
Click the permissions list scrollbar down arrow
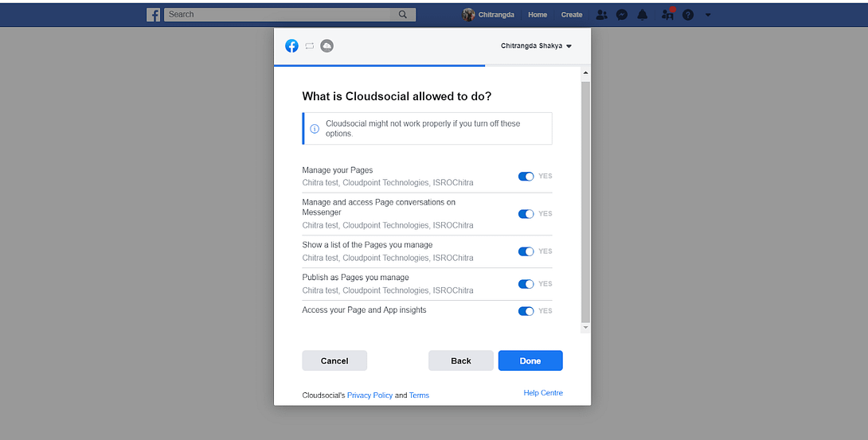point(585,328)
